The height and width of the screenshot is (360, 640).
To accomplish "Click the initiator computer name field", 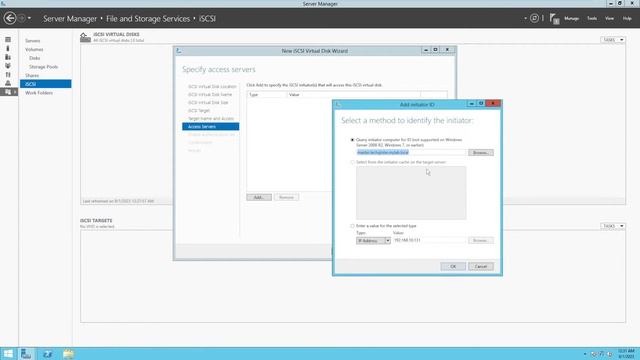I will [411, 152].
